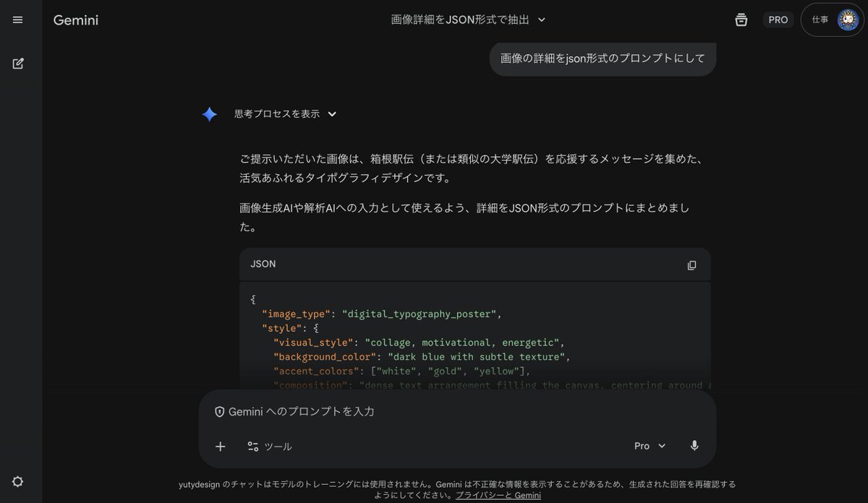Copy the JSON code block
This screenshot has height=503, width=868.
coord(692,265)
